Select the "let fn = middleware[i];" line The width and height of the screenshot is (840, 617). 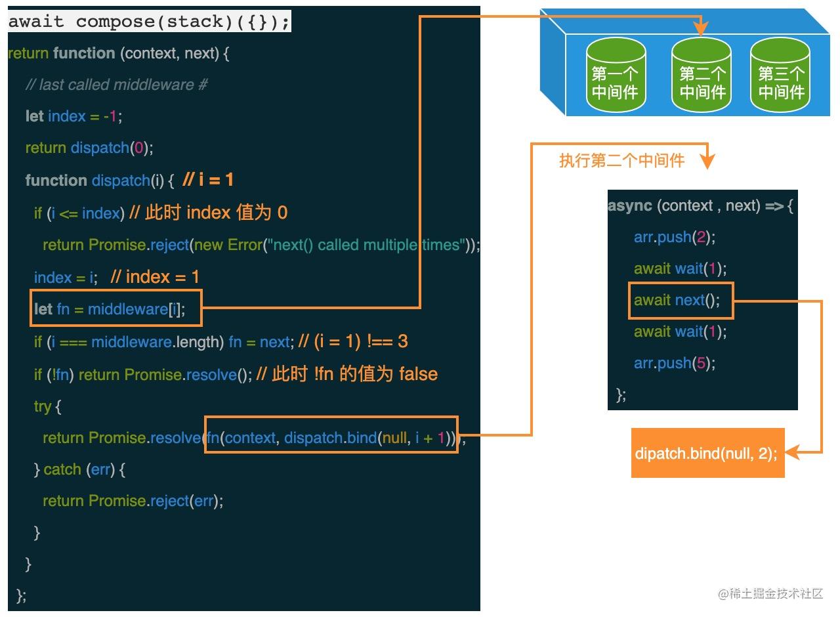110,308
